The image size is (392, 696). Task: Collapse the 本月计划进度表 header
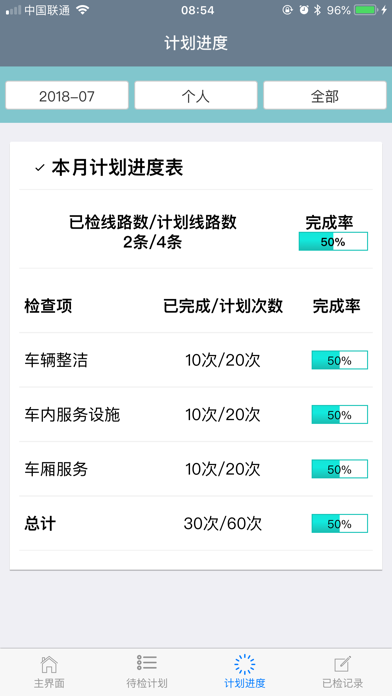tap(196, 168)
